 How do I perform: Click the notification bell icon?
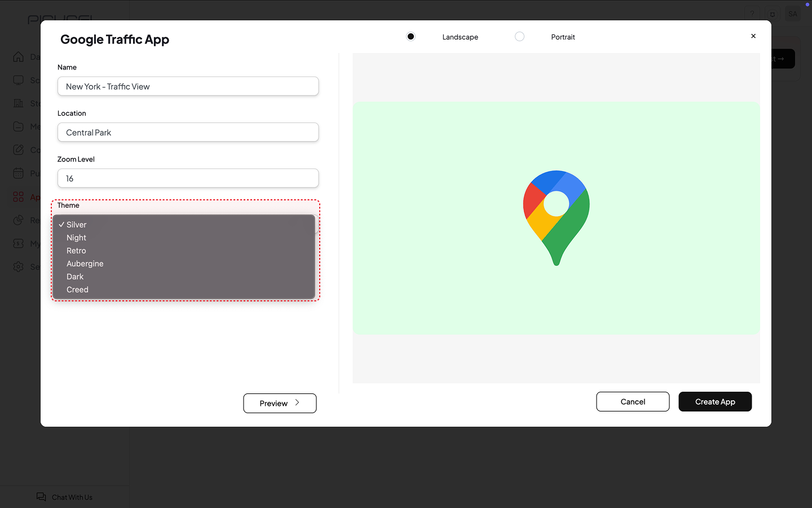click(773, 14)
